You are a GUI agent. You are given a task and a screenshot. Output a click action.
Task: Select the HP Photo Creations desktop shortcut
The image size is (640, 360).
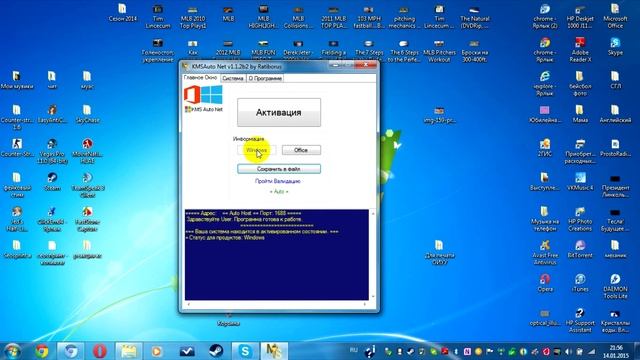(580, 219)
